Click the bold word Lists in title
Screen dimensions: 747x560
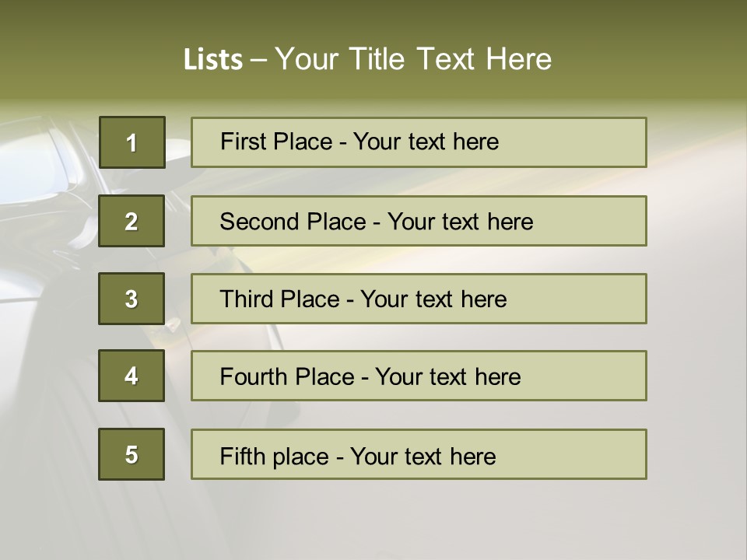tap(213, 60)
